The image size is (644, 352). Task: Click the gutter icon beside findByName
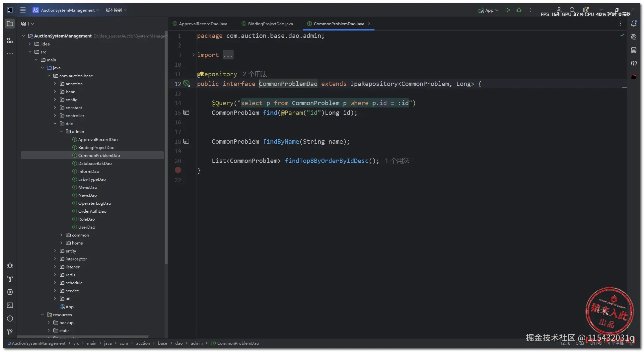pyautogui.click(x=186, y=141)
